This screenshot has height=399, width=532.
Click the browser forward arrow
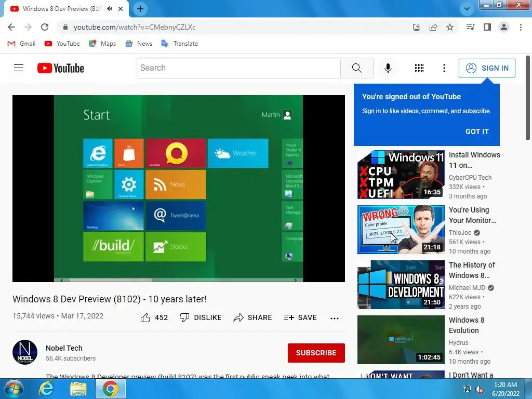pyautogui.click(x=28, y=27)
